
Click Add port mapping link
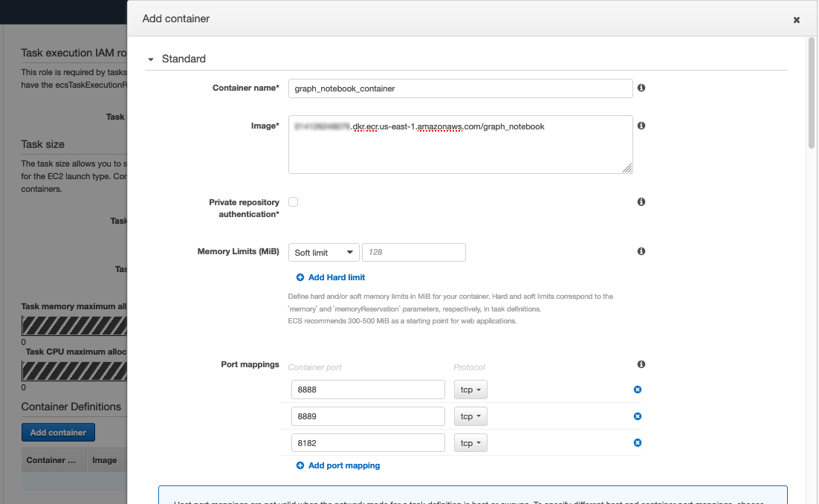343,465
